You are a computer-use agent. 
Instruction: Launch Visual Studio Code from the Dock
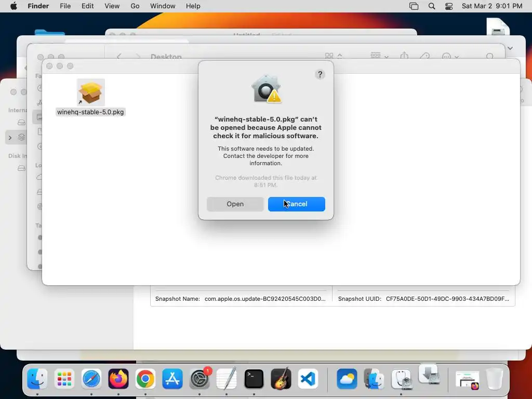[x=308, y=379]
